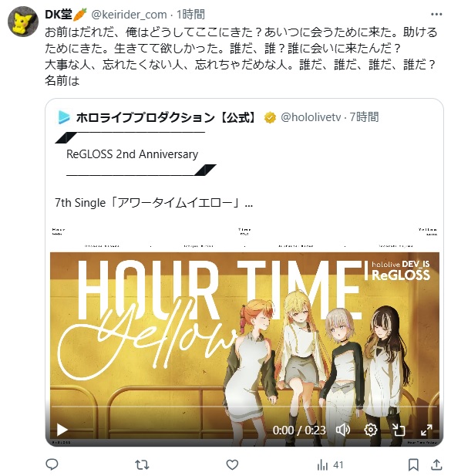Toggle picture-in-picture mini player icon

point(399,430)
